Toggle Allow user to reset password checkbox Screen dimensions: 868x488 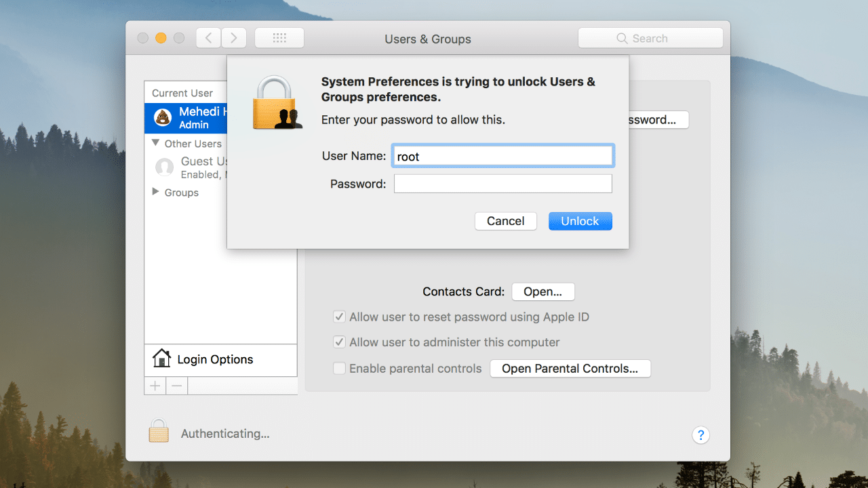339,317
